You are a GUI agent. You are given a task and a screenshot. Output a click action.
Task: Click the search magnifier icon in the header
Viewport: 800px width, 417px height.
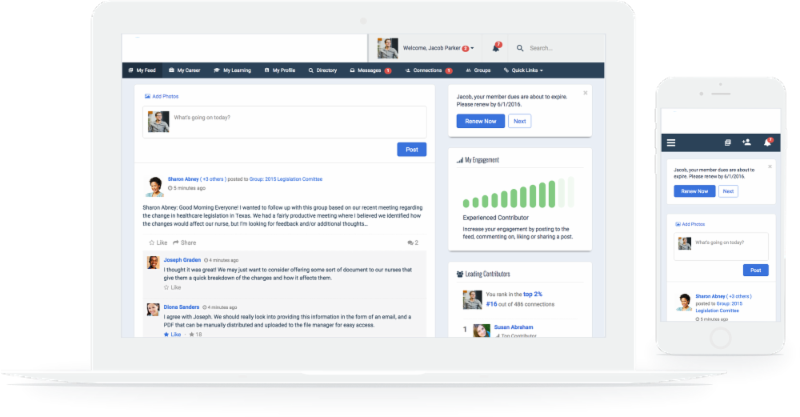(519, 48)
